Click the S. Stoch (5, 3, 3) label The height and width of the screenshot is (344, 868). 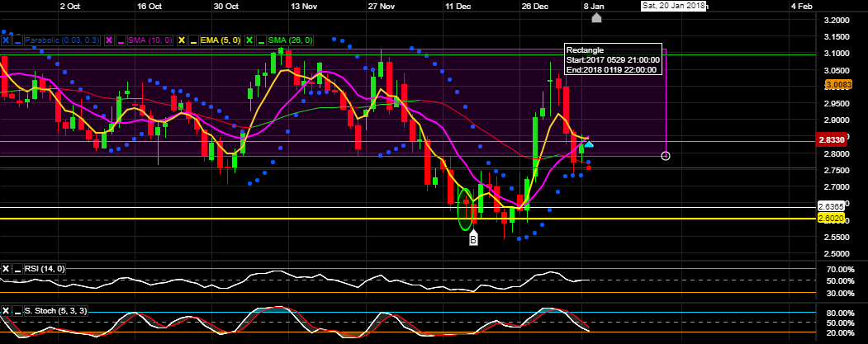55,311
